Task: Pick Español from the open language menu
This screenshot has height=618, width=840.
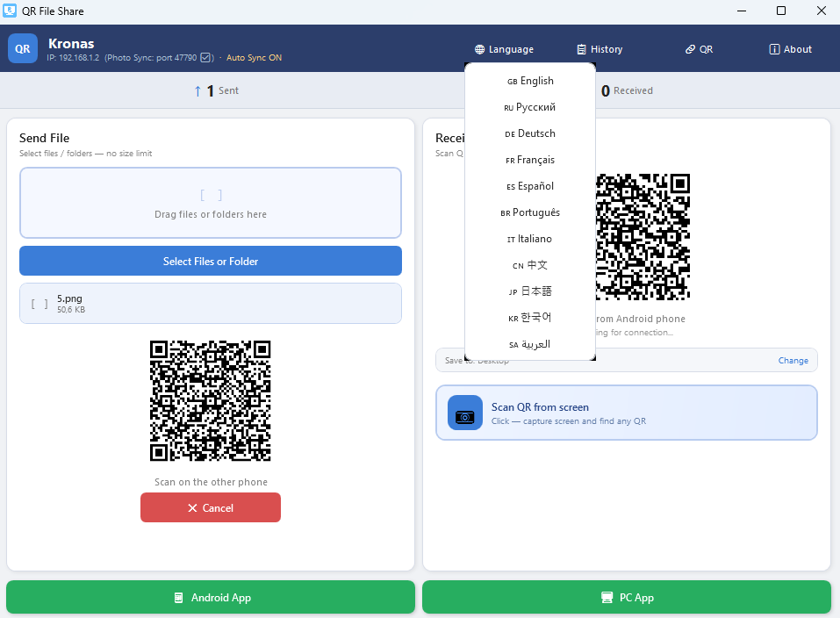Action: 530,185
